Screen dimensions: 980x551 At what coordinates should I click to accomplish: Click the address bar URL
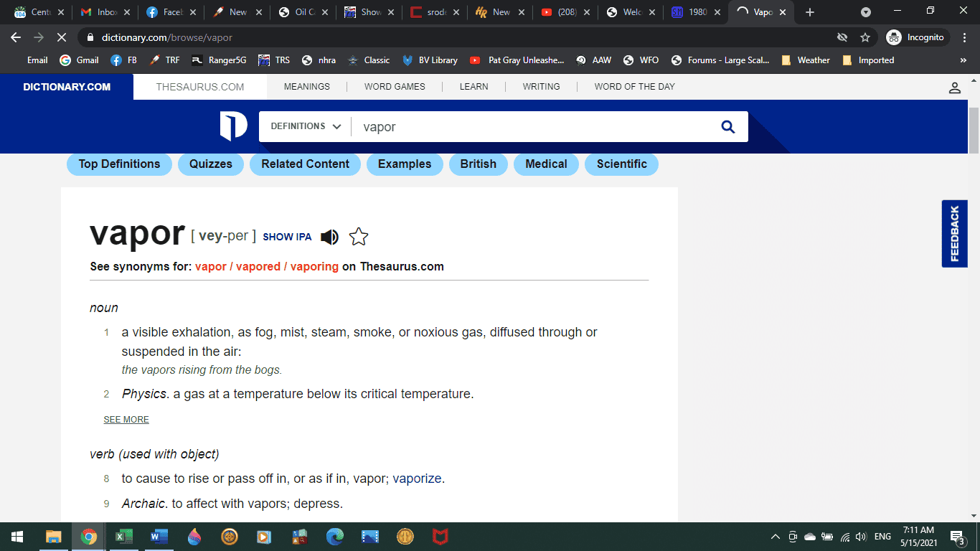pos(167,37)
